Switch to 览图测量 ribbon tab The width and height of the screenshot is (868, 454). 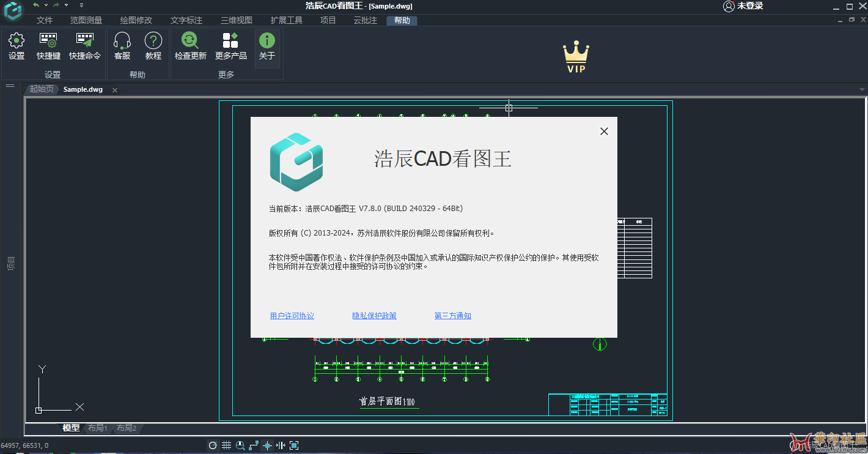point(86,20)
